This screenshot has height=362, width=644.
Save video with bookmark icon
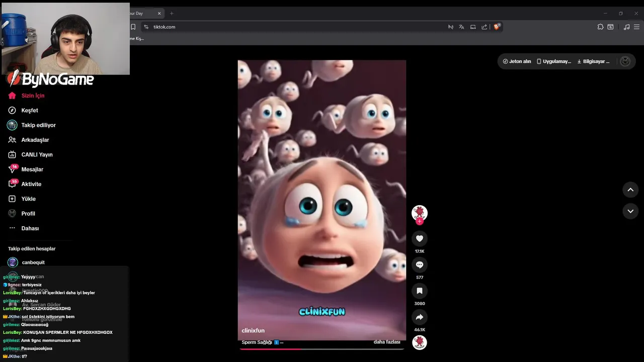coord(420,291)
